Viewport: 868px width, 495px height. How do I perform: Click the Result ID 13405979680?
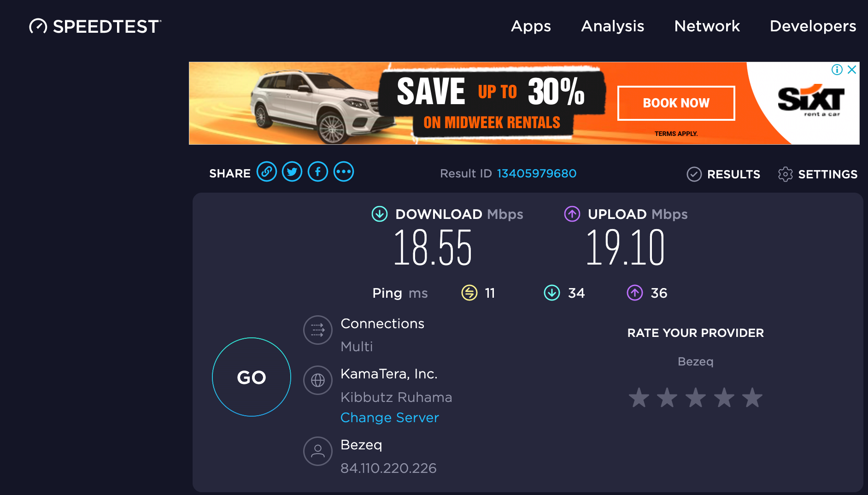537,173
